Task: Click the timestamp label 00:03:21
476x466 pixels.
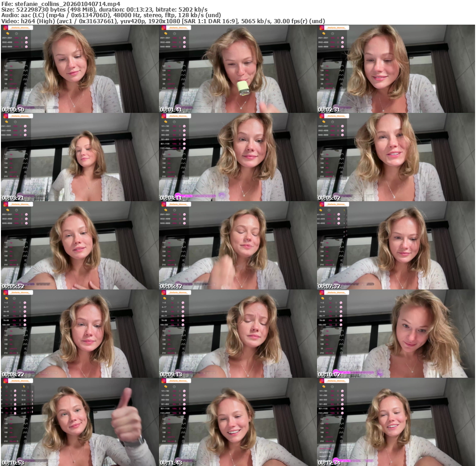Action: [x=13, y=198]
